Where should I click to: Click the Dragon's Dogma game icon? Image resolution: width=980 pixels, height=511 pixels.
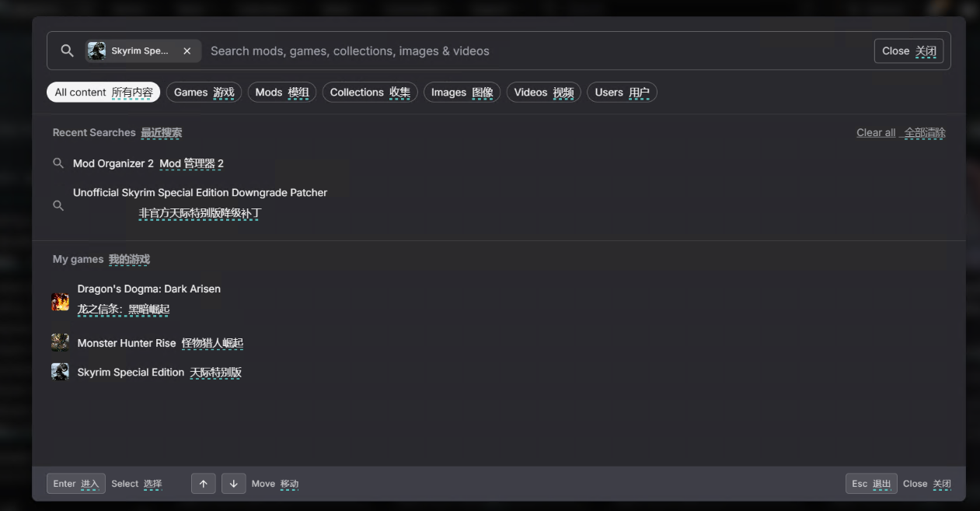click(60, 302)
